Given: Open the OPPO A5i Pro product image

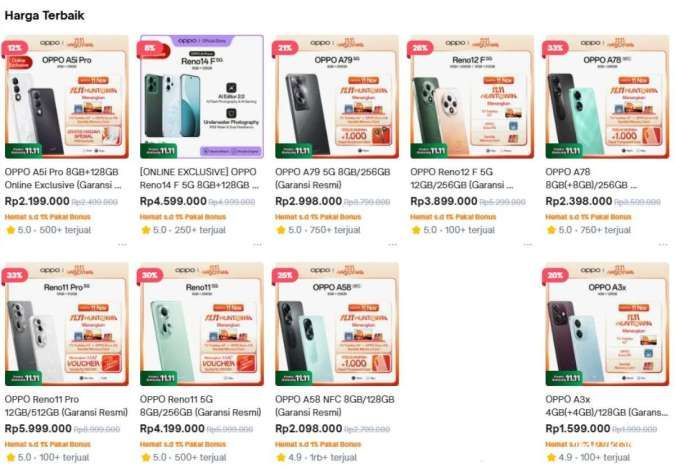Looking at the screenshot, I should click(x=67, y=97).
